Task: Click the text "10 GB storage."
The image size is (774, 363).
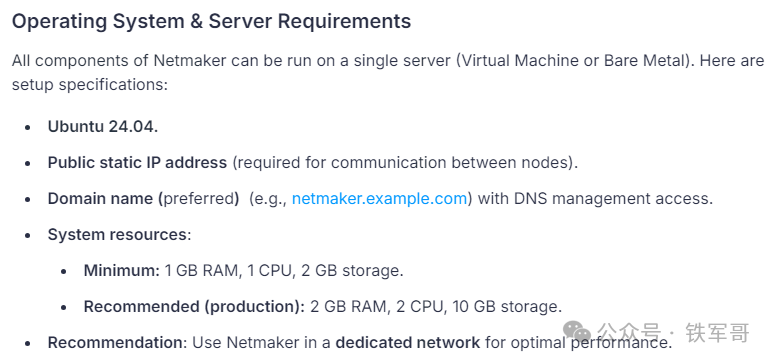Action: pyautogui.click(x=507, y=307)
